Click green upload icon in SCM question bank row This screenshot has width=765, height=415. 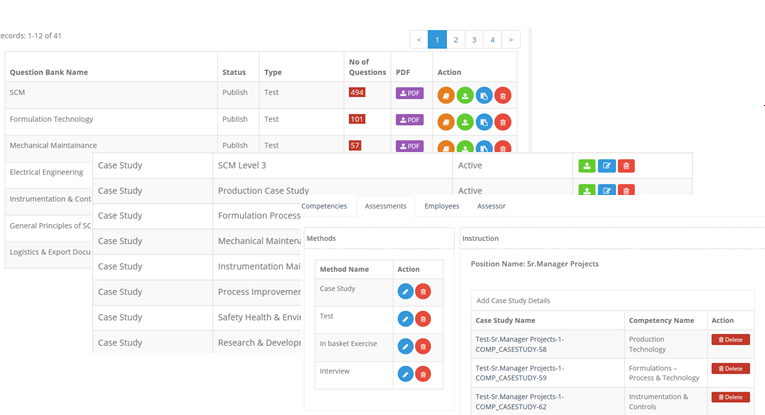coord(465,95)
